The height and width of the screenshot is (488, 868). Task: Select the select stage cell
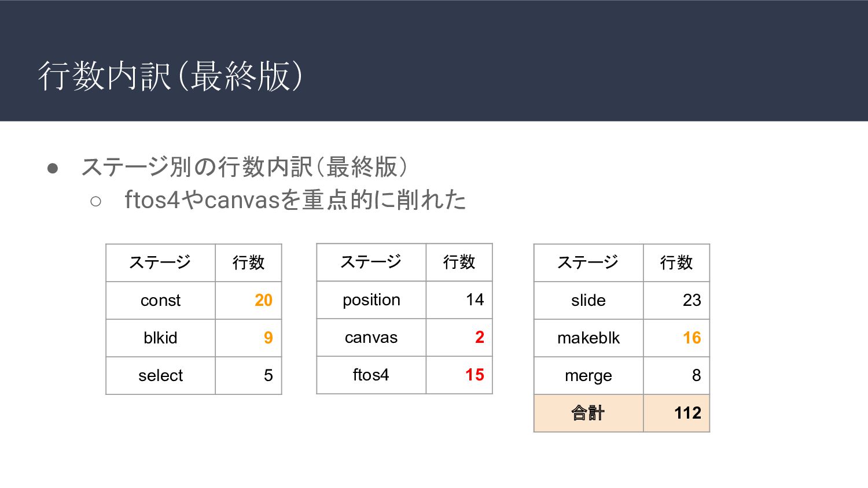click(x=160, y=376)
